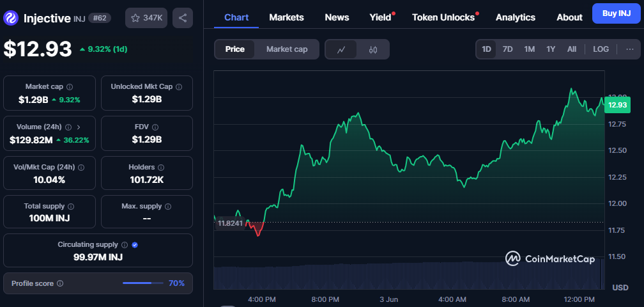The height and width of the screenshot is (307, 644).
Task: Switch to candlestick chart icon
Action: click(373, 50)
